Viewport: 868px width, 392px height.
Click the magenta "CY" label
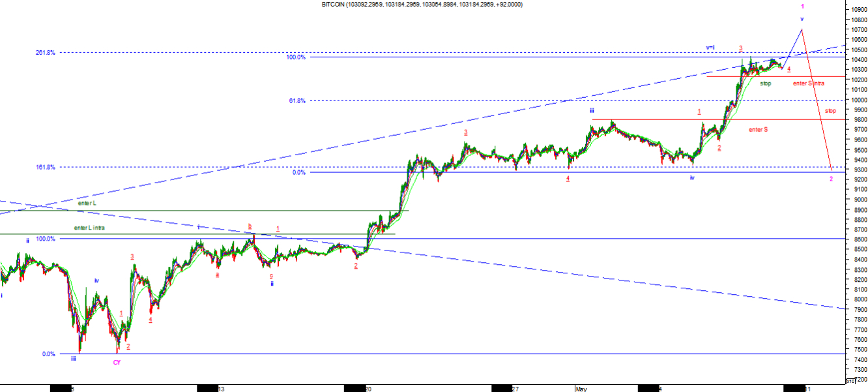pyautogui.click(x=117, y=362)
